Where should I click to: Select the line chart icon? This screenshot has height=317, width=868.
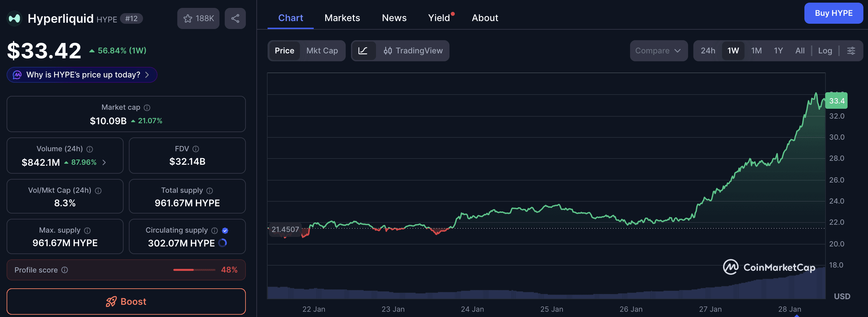tap(364, 50)
